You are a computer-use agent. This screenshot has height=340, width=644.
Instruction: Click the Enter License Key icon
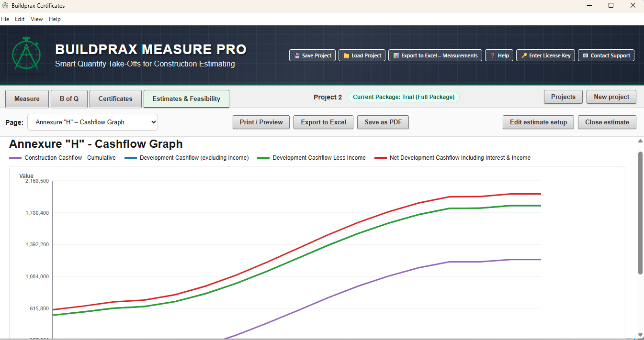[x=524, y=55]
